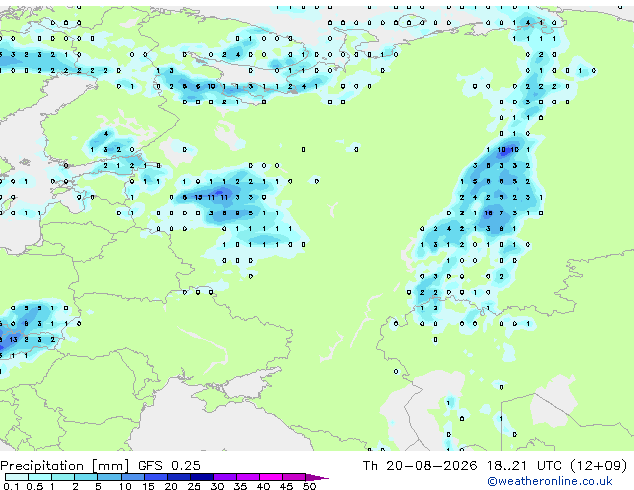Click the 0.1–0.5 mm legend color segment

[x=17, y=477]
